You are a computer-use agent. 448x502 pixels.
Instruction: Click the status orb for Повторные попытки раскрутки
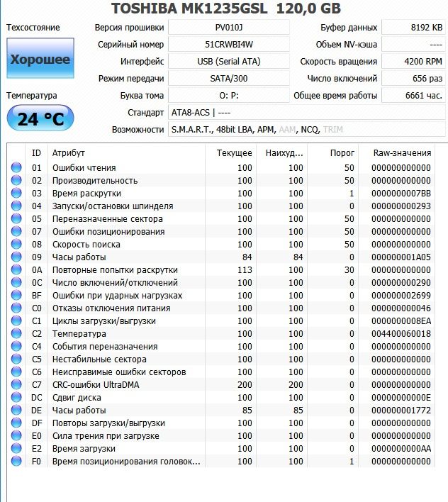click(x=16, y=269)
